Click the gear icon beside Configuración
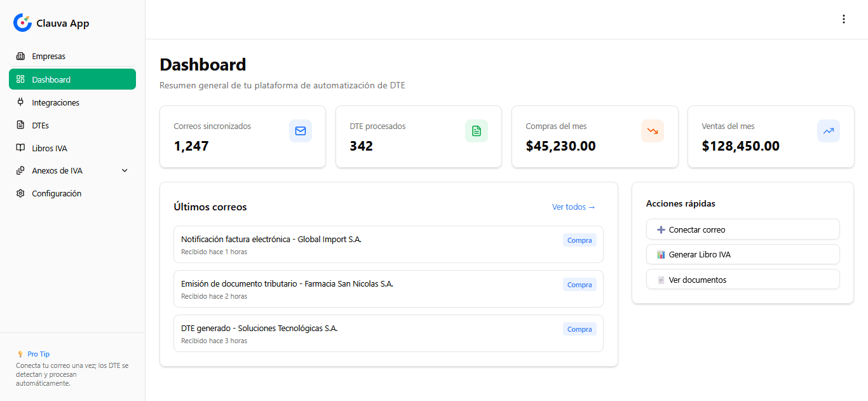This screenshot has height=401, width=868. 20,194
